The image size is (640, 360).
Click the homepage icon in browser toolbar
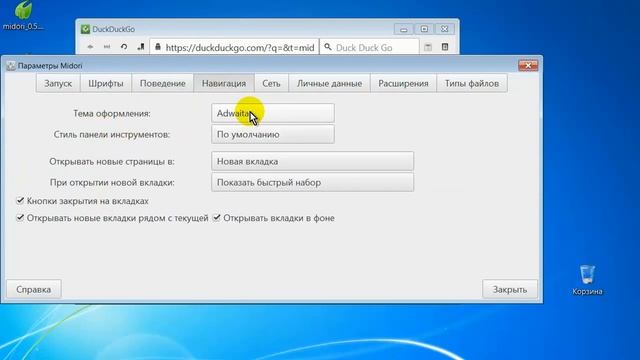tap(141, 47)
